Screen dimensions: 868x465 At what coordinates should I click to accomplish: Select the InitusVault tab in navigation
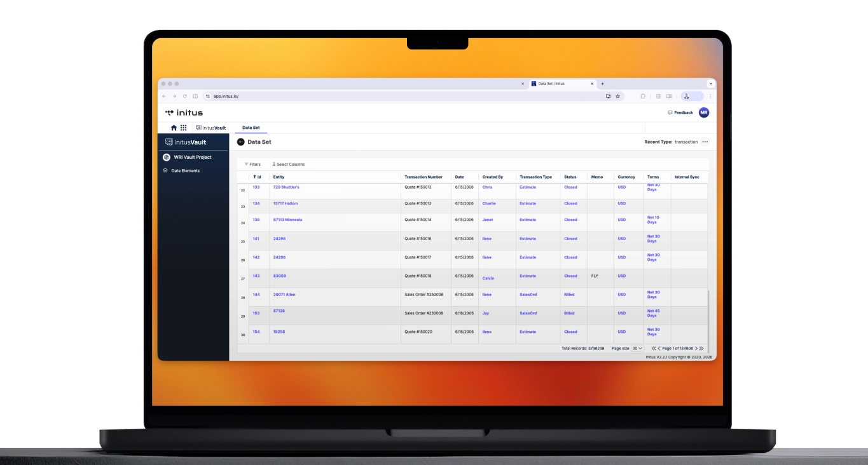[210, 128]
